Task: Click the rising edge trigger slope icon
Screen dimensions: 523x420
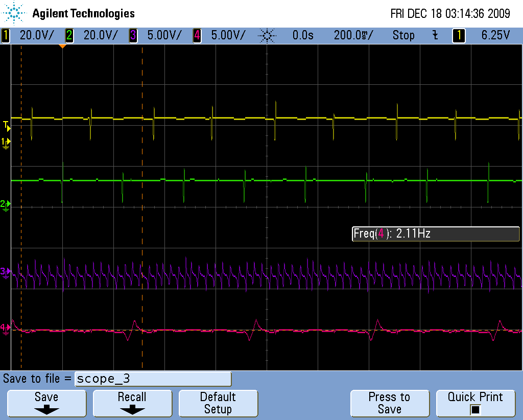Action: pos(435,36)
